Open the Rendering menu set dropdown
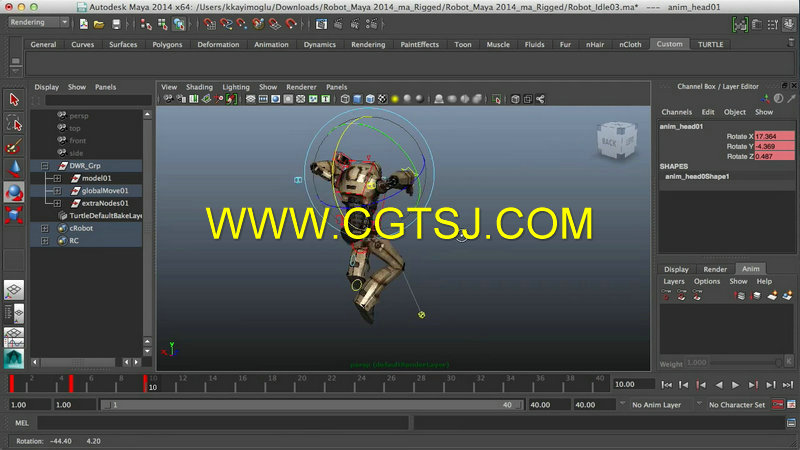 tap(39, 22)
